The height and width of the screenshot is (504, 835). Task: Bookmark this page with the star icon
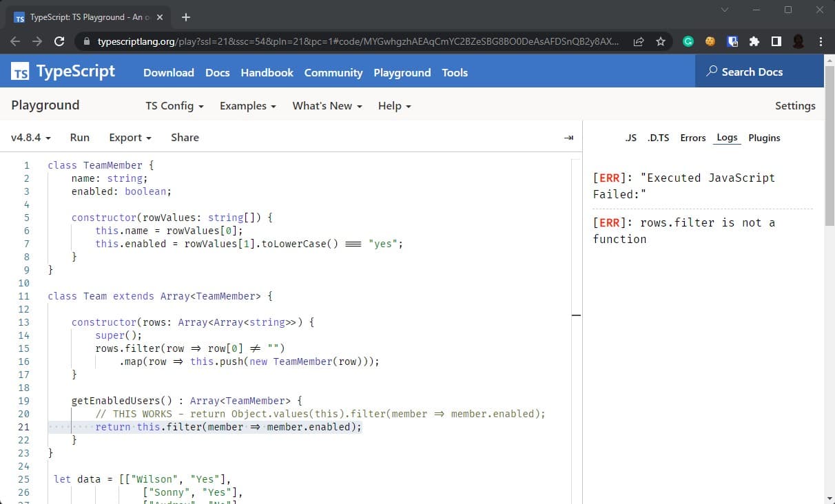pos(660,41)
